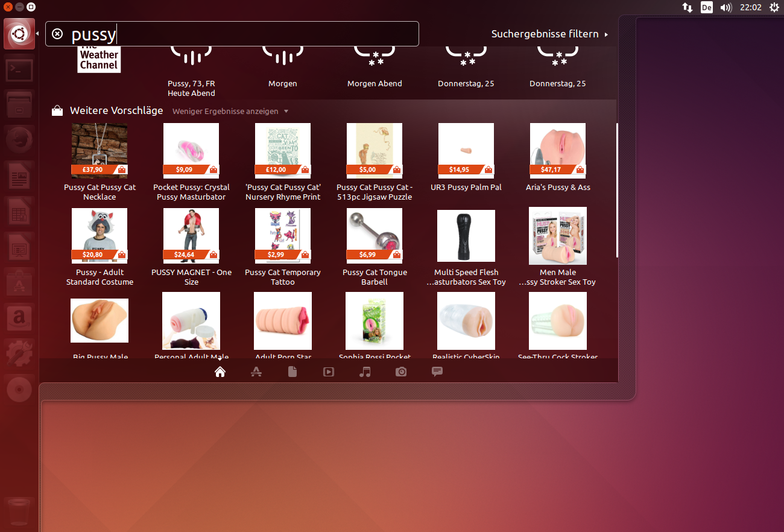Switch to the Music lens
The image size is (784, 532).
click(365, 372)
